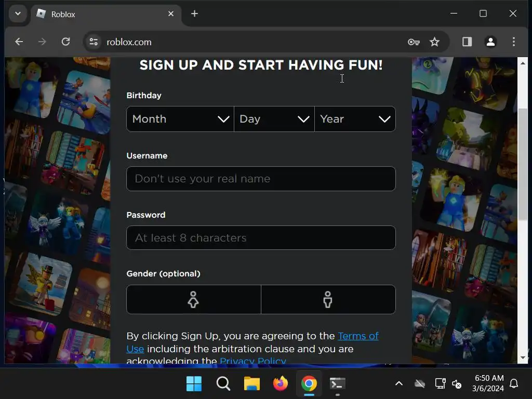Click the browser forward arrow
Image resolution: width=532 pixels, height=399 pixels.
point(42,42)
